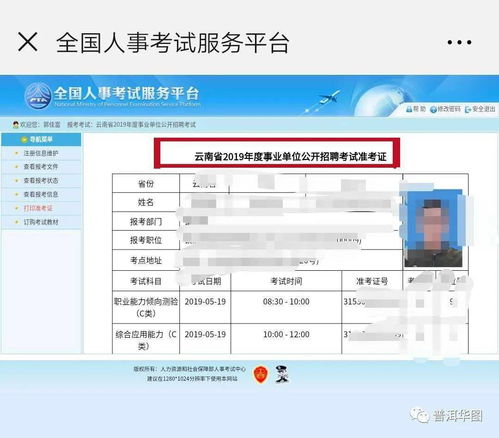The image size is (499, 438).
Task: Open the three-dot more options menu
Action: coord(459,42)
